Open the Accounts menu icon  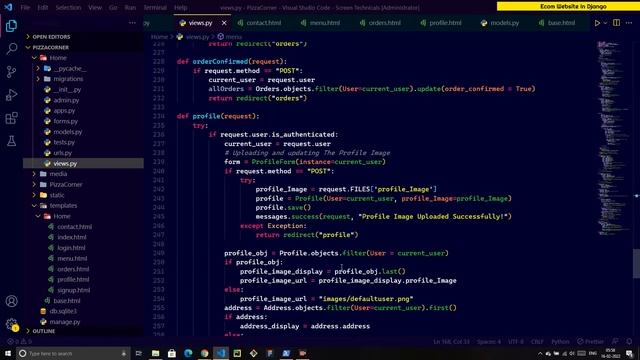(11, 301)
